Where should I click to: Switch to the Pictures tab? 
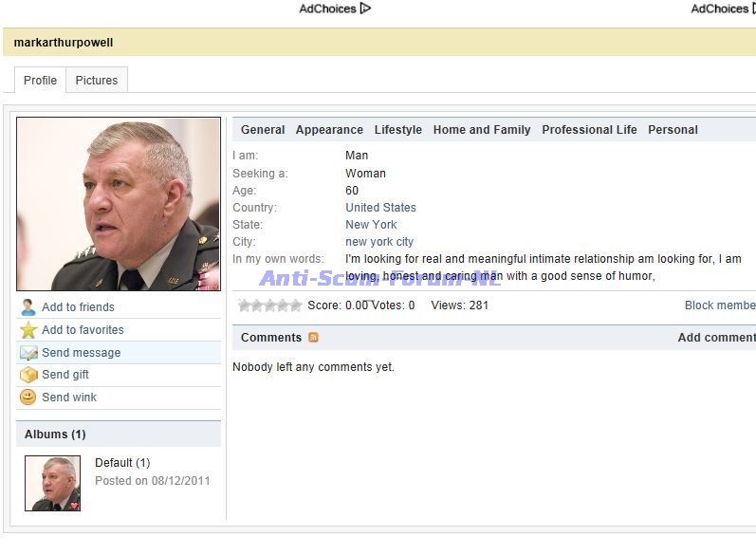tap(97, 81)
